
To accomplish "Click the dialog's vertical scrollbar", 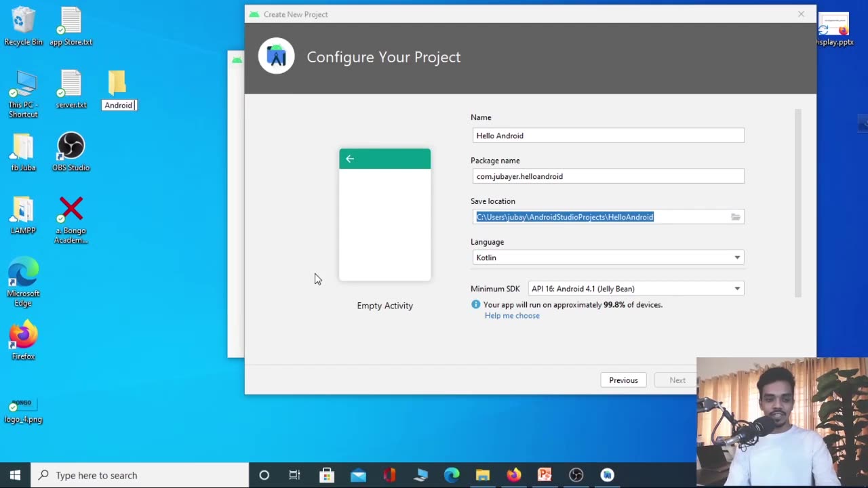I will point(797,203).
